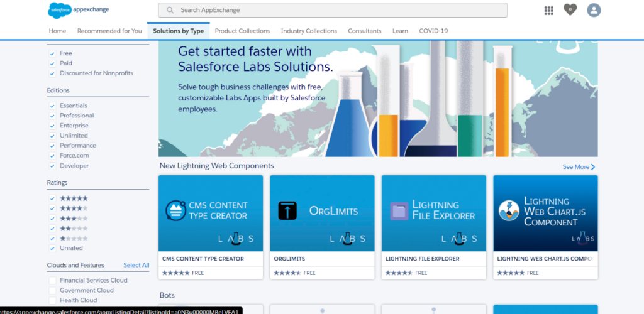Switch to the Consultants tab
The height and width of the screenshot is (314, 644).
[365, 31]
